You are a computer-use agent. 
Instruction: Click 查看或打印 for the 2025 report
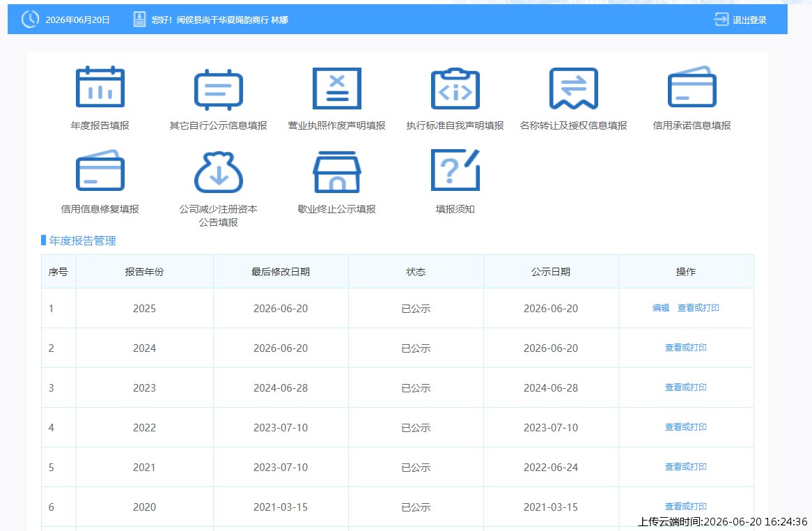(x=698, y=308)
